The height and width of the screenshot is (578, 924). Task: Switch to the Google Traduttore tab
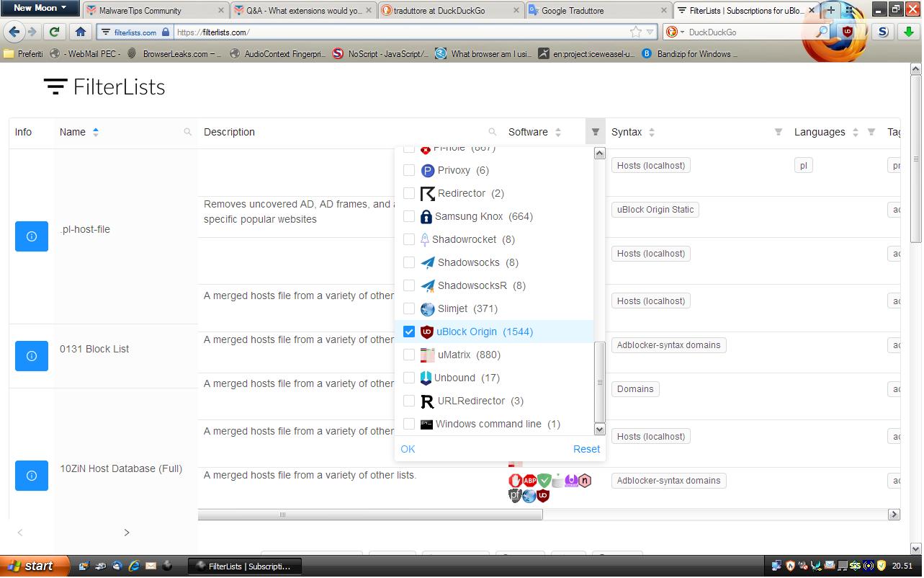(x=597, y=11)
